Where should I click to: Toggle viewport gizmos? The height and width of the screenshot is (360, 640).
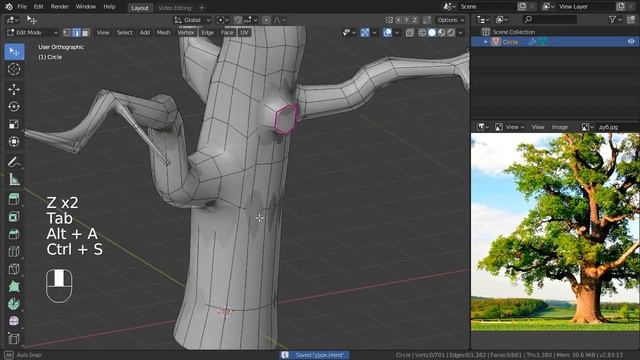pos(364,33)
